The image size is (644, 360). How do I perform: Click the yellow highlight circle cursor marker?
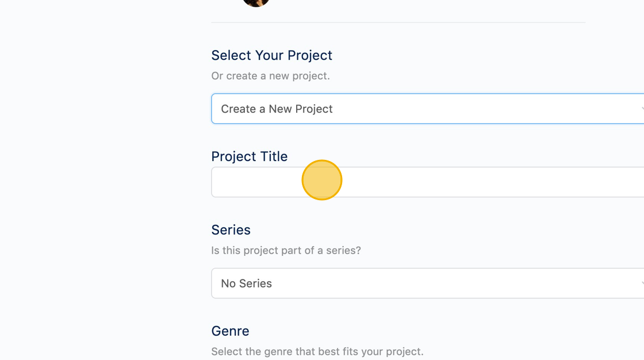tap(322, 180)
